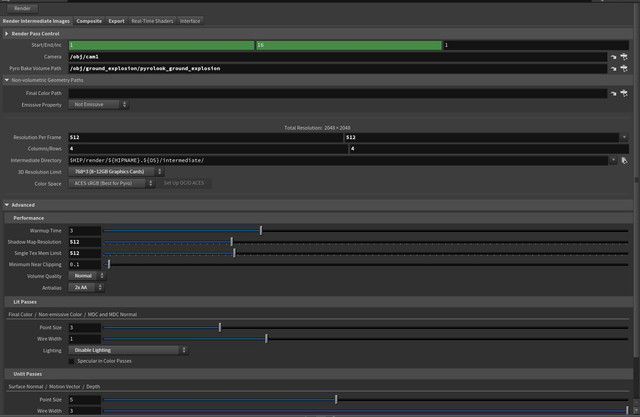Screen dimensions: 640x417
Task: Click the frame Increment field
Action: (x=536, y=45)
